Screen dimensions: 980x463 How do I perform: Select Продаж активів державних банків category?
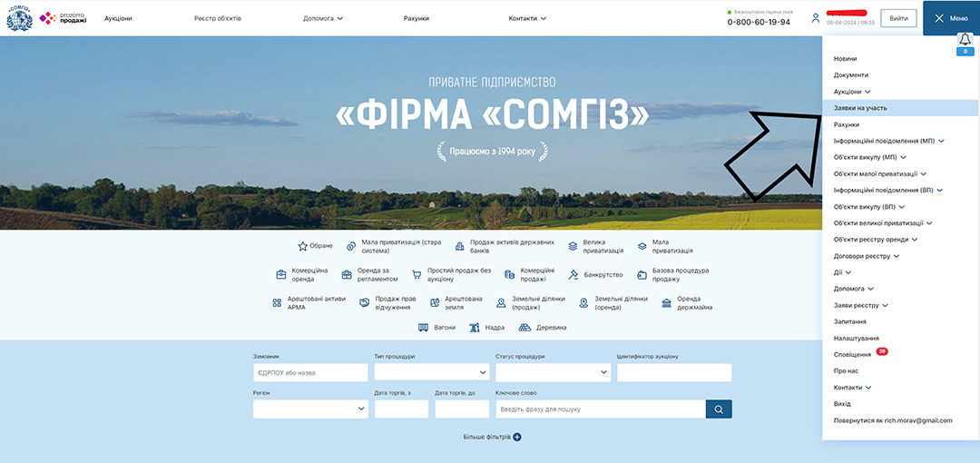tap(504, 246)
